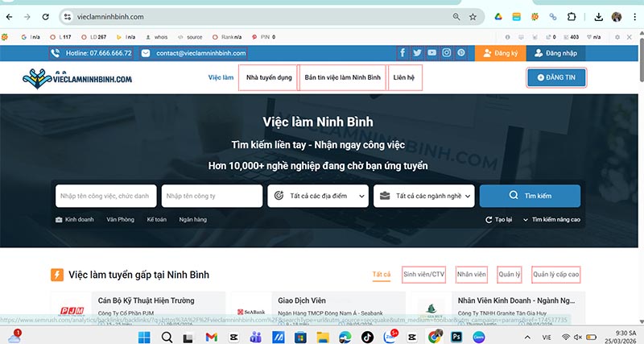Select the 'Quản lý cấp cao' tab
Screen dimensions: 644x344
coord(556,274)
